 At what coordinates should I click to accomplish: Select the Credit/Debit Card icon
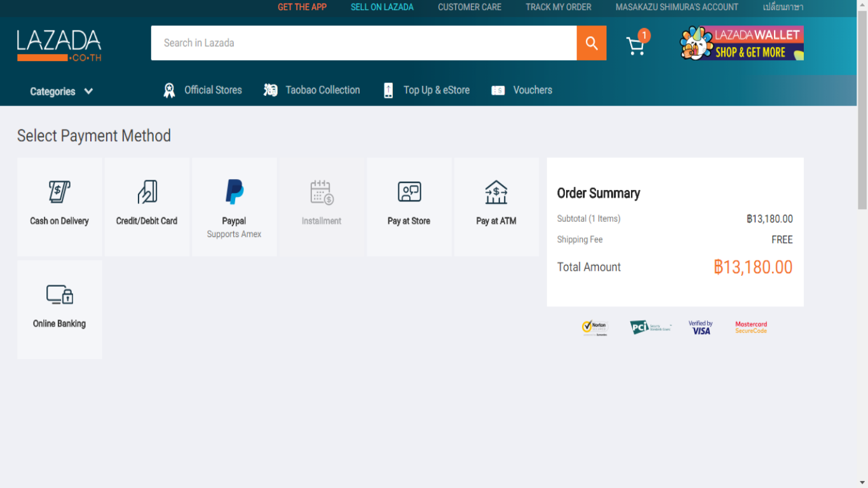(147, 191)
